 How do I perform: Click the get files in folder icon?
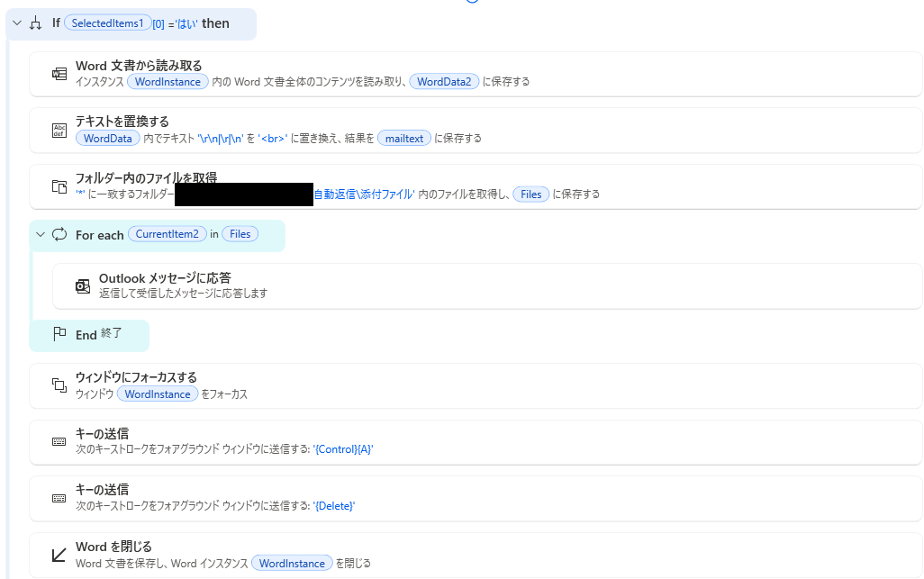[59, 186]
